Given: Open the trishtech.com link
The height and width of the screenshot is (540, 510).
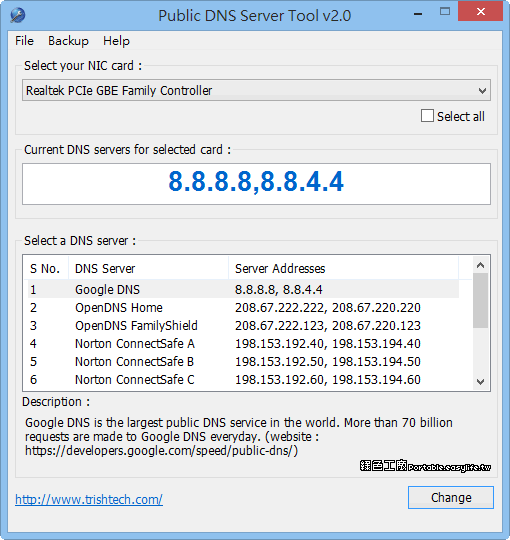Looking at the screenshot, I should coord(89,499).
